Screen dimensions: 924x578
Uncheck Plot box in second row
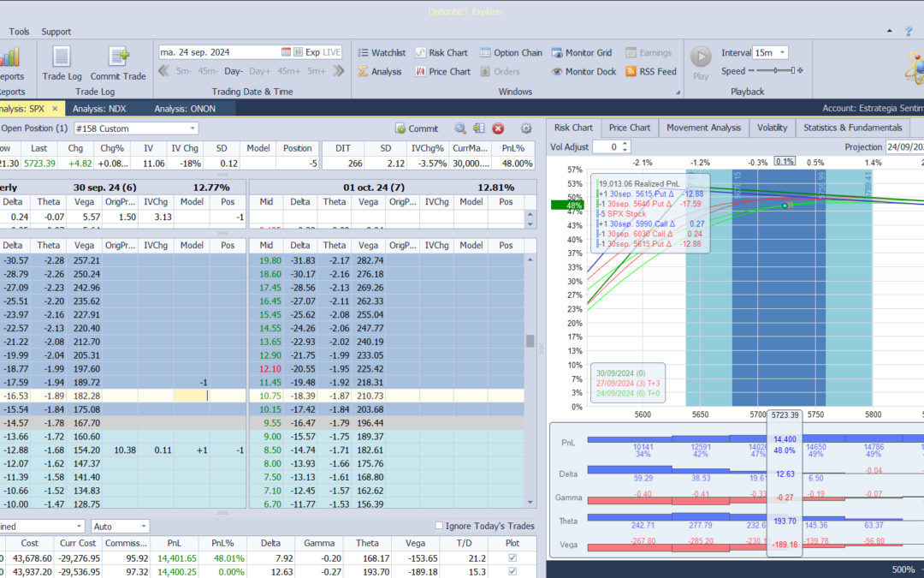click(x=512, y=572)
